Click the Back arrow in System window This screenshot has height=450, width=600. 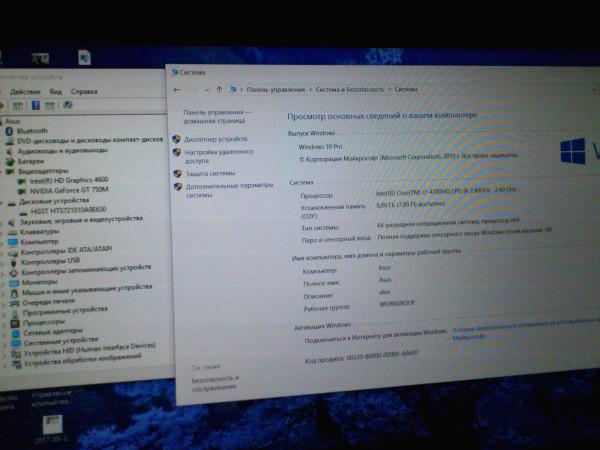(x=177, y=88)
